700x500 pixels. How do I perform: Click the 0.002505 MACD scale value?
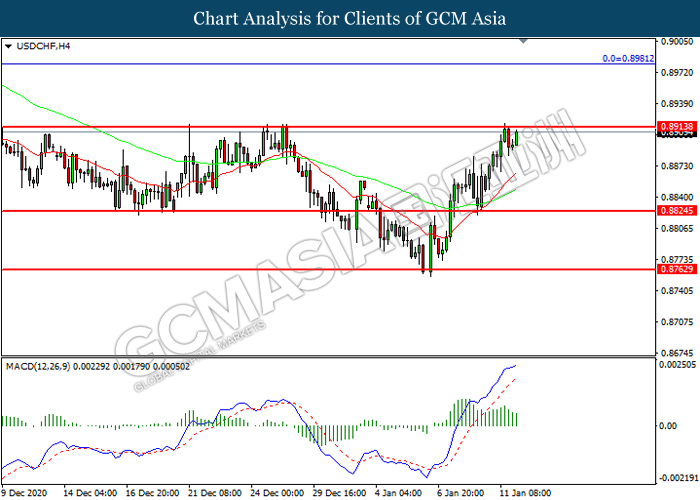tap(677, 364)
